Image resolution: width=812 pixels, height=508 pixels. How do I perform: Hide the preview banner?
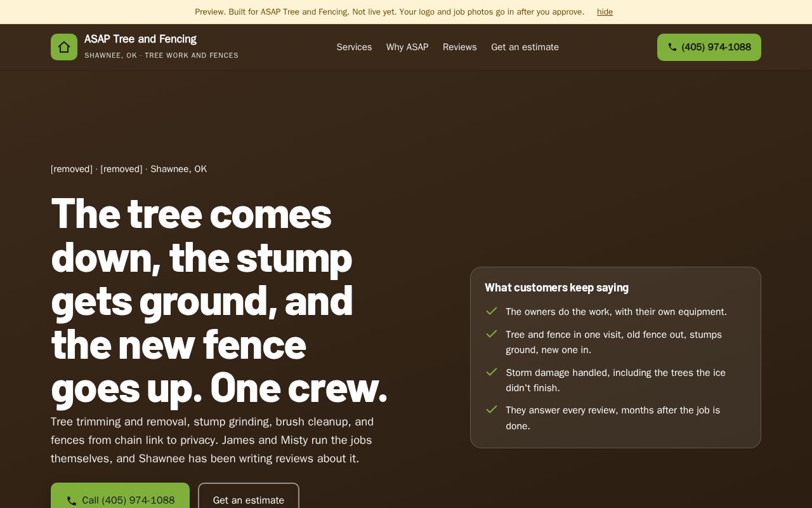(605, 12)
